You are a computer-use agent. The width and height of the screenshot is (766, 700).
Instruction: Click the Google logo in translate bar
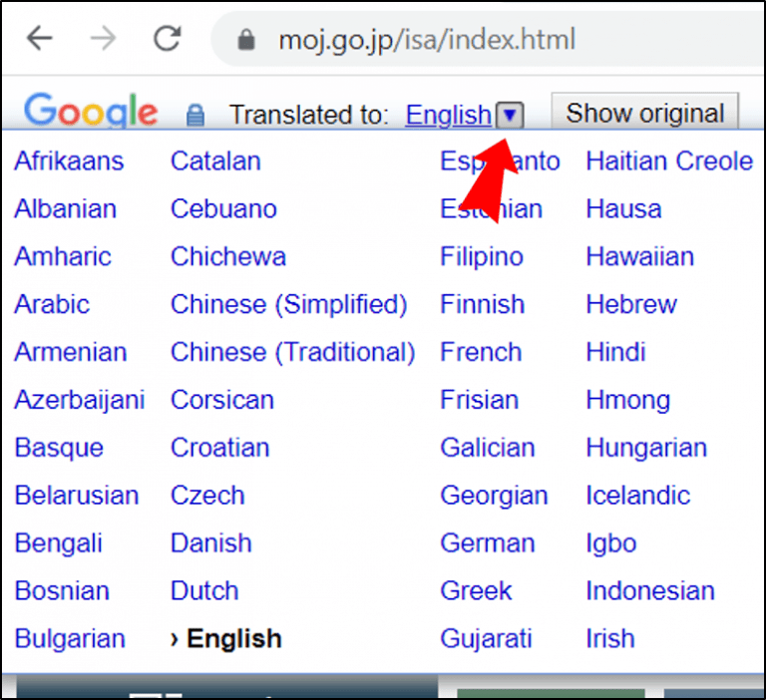click(91, 111)
